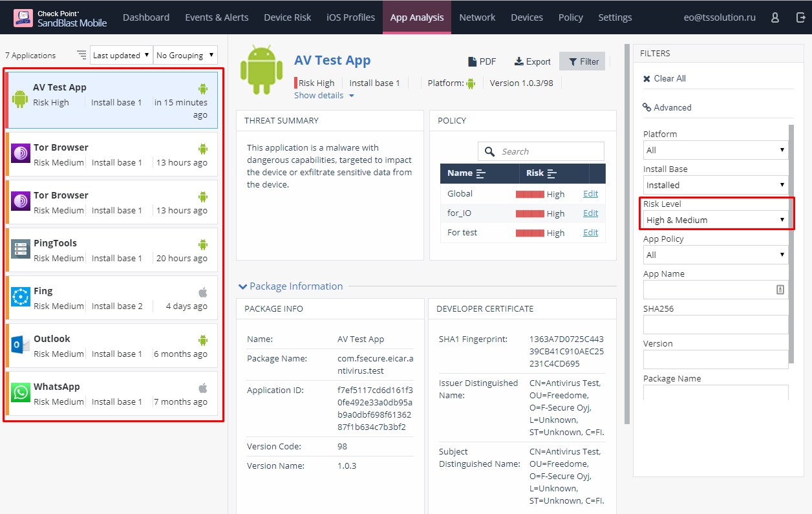
Task: Select the App Analysis tab
Action: 417,17
